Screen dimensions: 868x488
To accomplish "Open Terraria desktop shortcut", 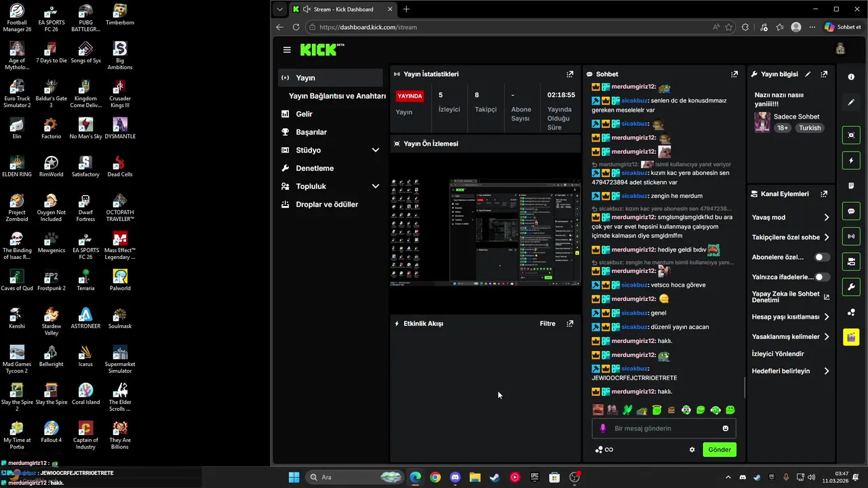I will pyautogui.click(x=85, y=279).
